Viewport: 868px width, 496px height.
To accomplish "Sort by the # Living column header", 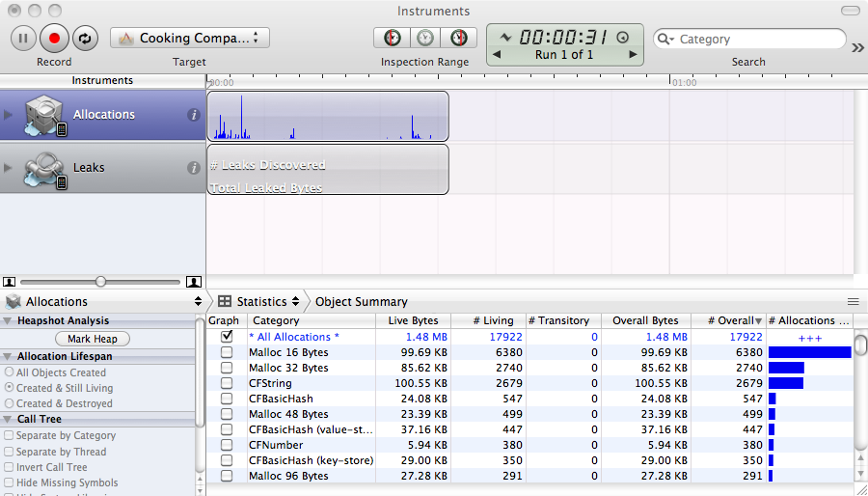I will (x=488, y=320).
